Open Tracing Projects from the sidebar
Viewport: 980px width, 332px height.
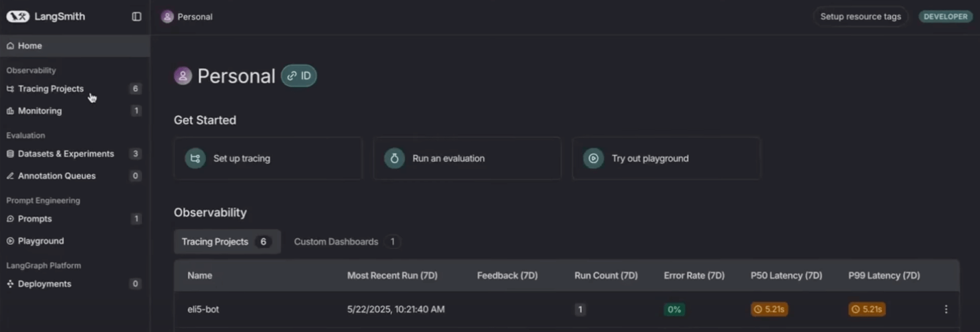[x=51, y=89]
